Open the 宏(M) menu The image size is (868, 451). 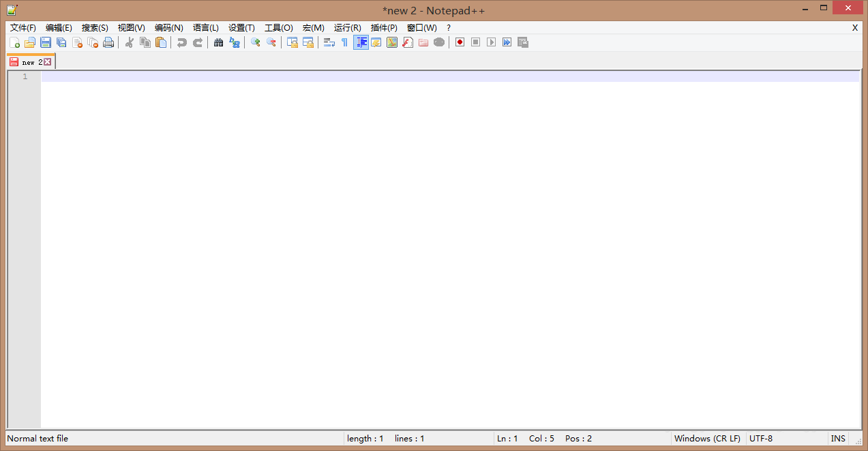point(313,28)
